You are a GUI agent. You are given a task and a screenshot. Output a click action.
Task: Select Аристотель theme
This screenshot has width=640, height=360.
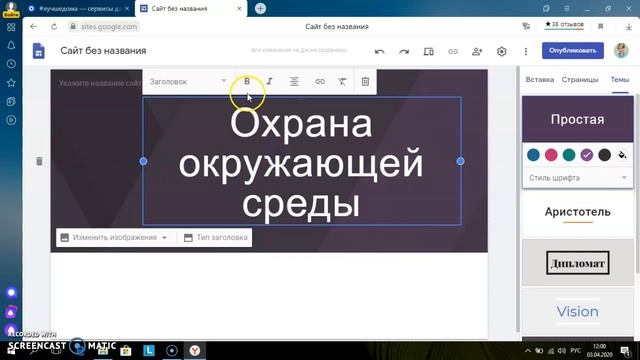[578, 214]
